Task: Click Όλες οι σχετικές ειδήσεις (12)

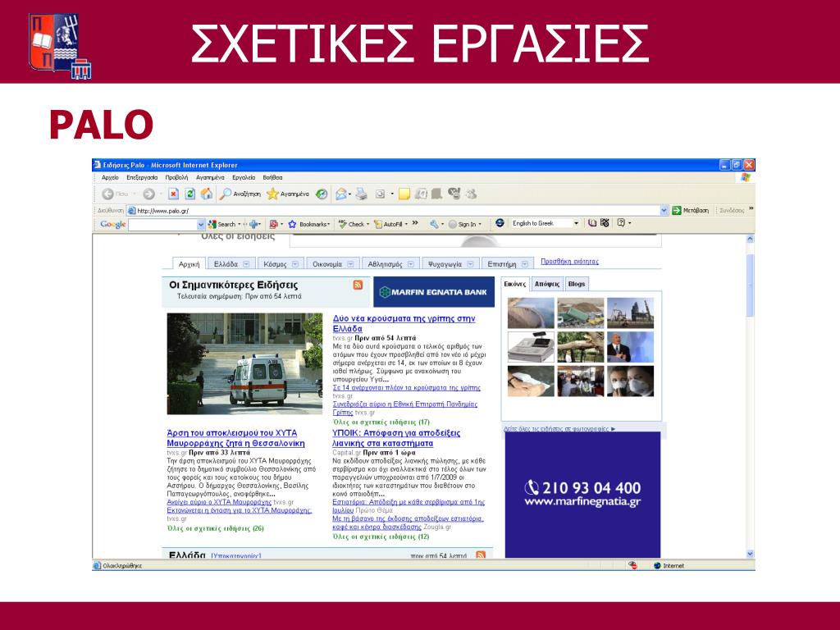Action: [381, 536]
